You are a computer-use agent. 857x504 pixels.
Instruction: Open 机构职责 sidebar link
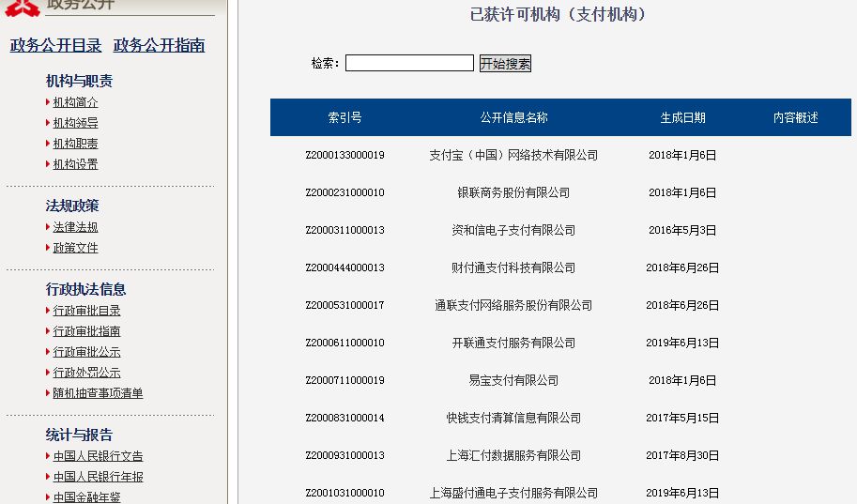click(x=75, y=144)
